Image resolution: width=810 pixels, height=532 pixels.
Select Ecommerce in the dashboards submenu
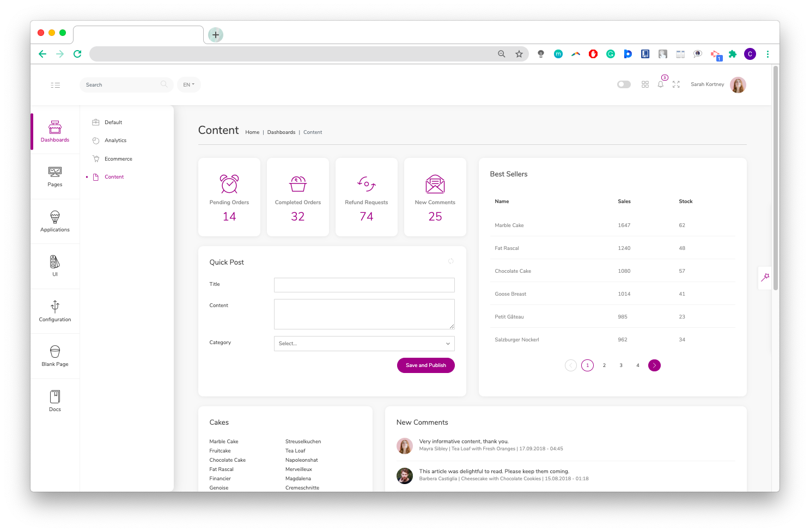tap(118, 159)
